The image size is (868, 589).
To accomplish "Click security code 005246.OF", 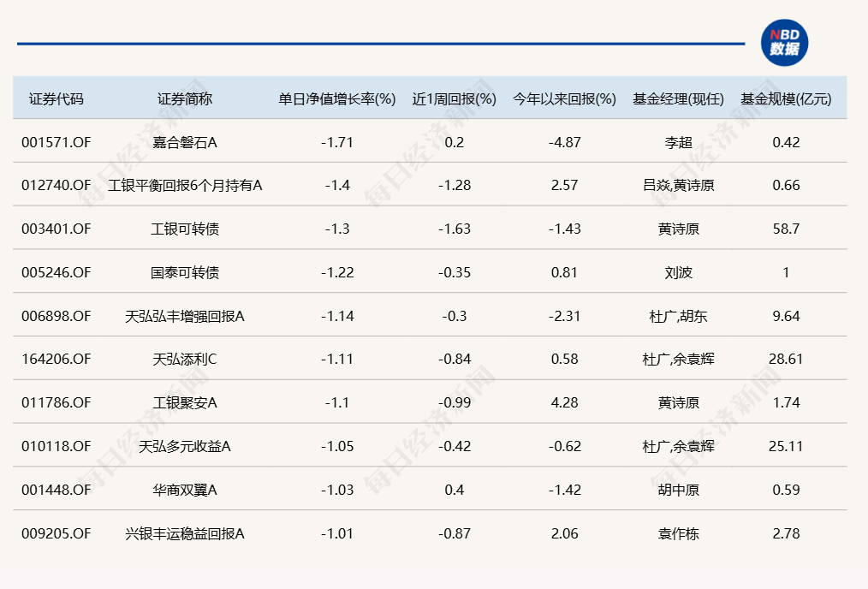I will tap(56, 272).
